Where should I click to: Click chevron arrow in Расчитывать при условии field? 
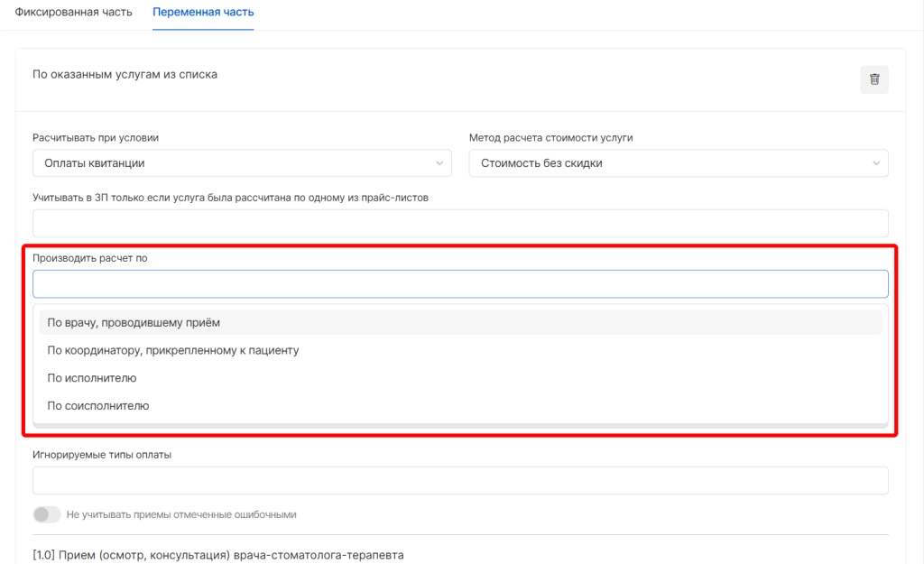(439, 163)
